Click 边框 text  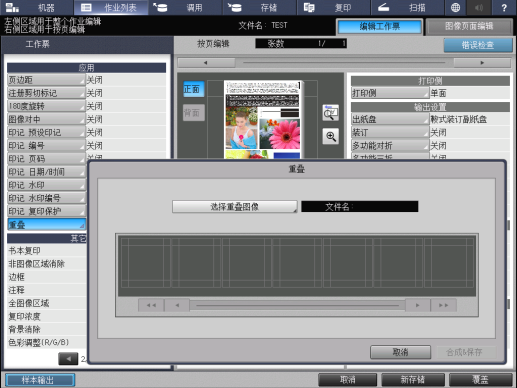16,277
